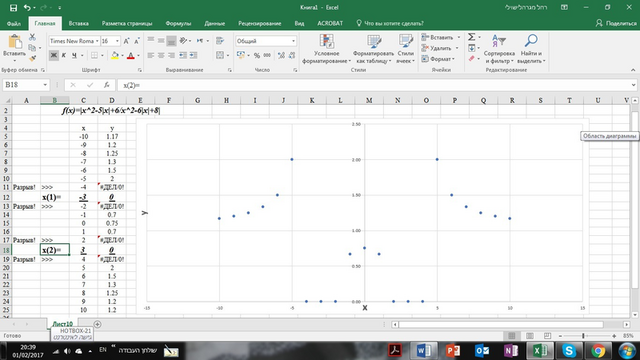The height and width of the screenshot is (360, 640).
Task: Click Стили ячеек button
Action: (x=406, y=49)
